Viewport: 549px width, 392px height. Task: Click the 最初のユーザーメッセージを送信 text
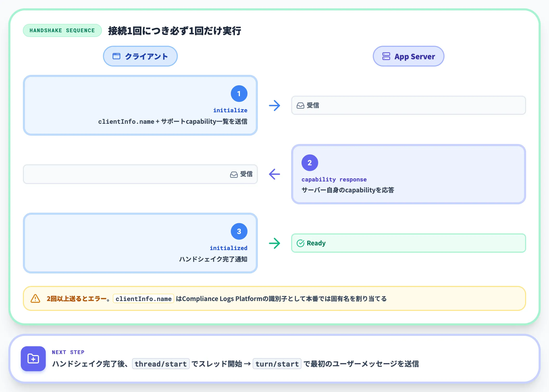[x=365, y=364]
